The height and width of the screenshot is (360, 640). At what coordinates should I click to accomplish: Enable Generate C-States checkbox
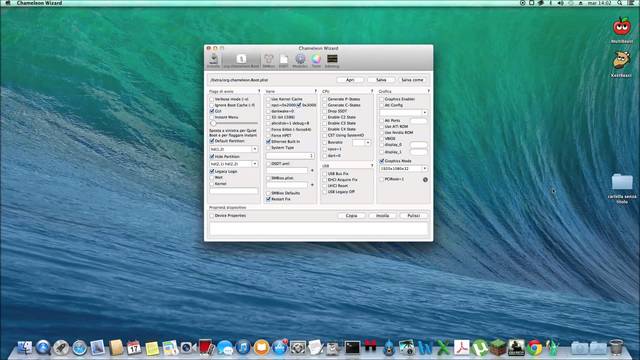click(x=325, y=105)
